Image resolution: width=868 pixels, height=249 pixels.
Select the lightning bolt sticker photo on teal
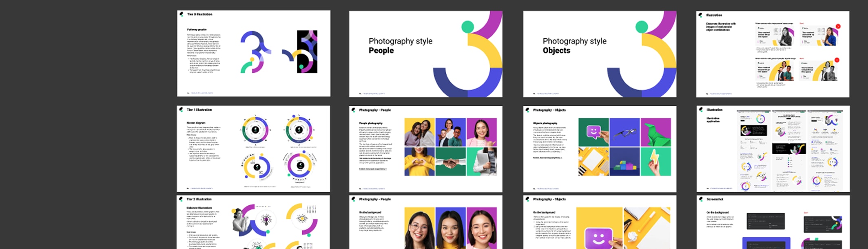click(656, 162)
